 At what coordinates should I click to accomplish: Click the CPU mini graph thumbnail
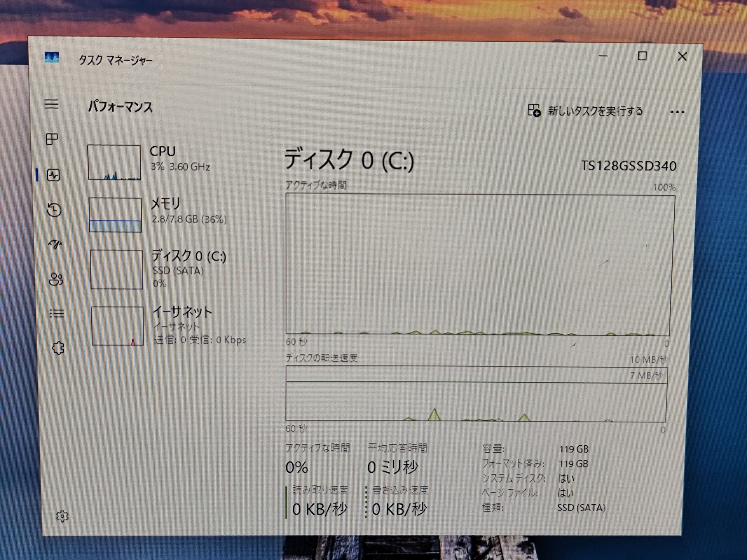(114, 162)
